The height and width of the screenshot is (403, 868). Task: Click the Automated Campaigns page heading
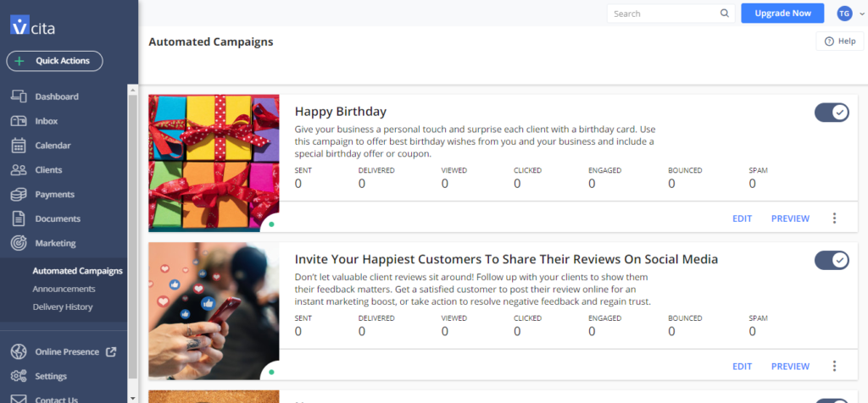pyautogui.click(x=211, y=41)
